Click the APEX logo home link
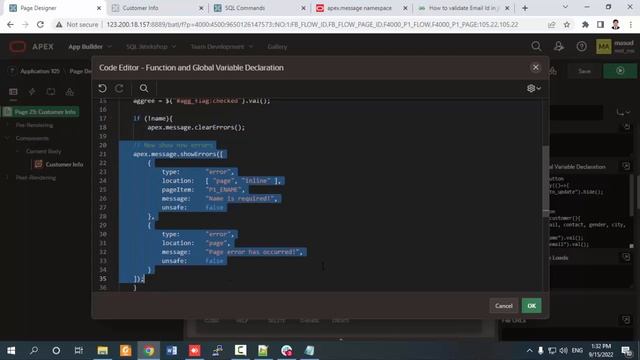 click(31, 47)
